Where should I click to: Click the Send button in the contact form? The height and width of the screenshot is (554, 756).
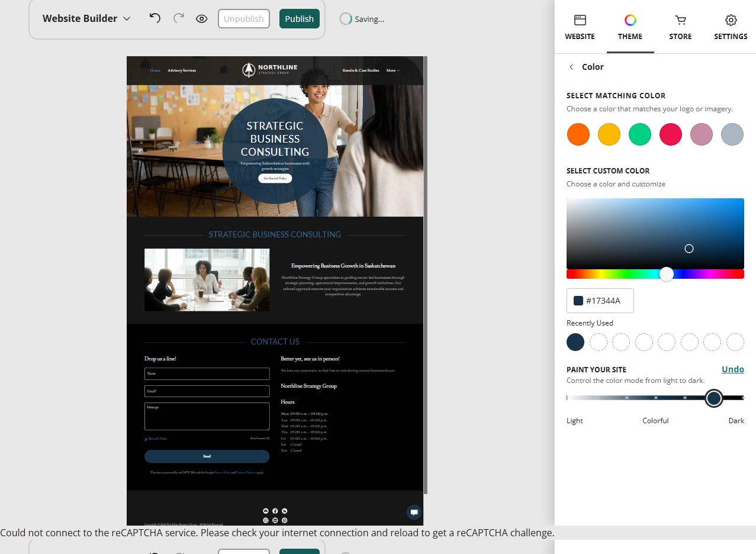pos(207,456)
